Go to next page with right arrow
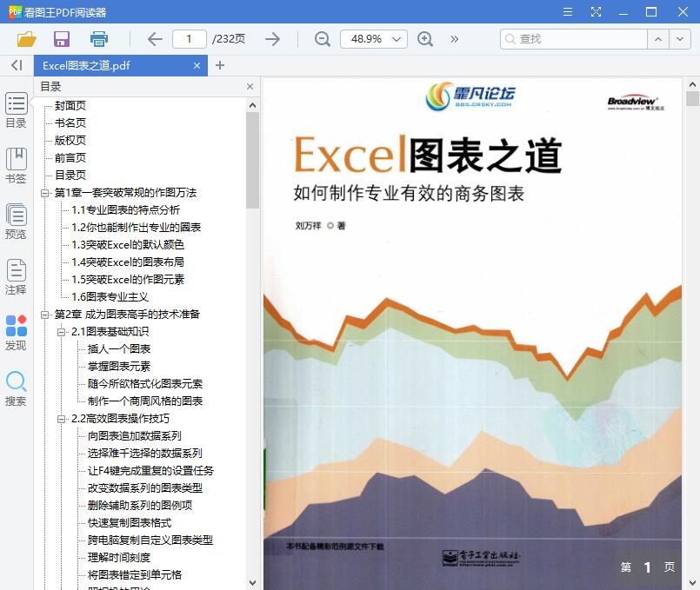Viewport: 700px width, 590px height. tap(272, 39)
